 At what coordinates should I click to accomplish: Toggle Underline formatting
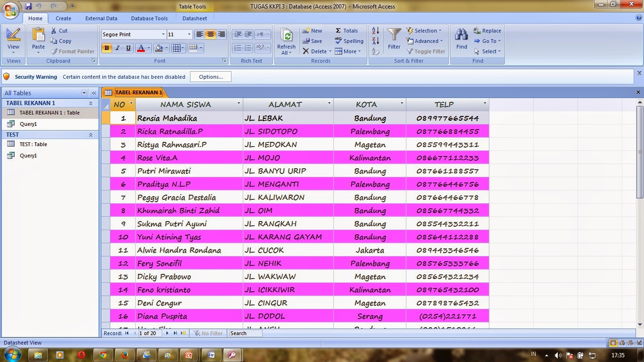click(x=128, y=48)
